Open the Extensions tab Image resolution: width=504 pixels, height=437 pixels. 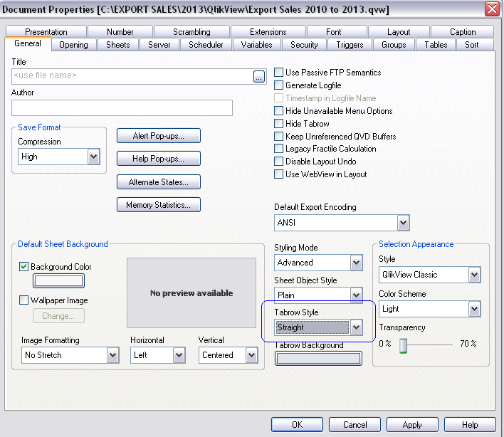(x=268, y=32)
